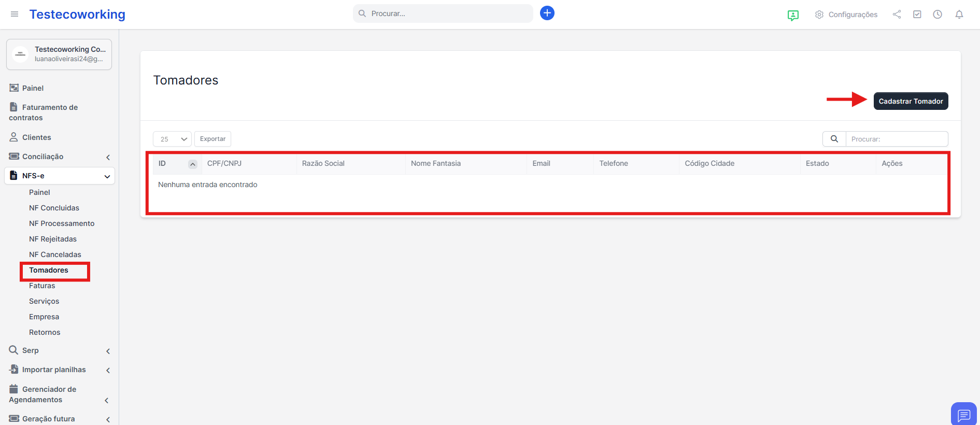This screenshot has height=425, width=980.
Task: Open the clock history icon
Action: [x=937, y=15]
